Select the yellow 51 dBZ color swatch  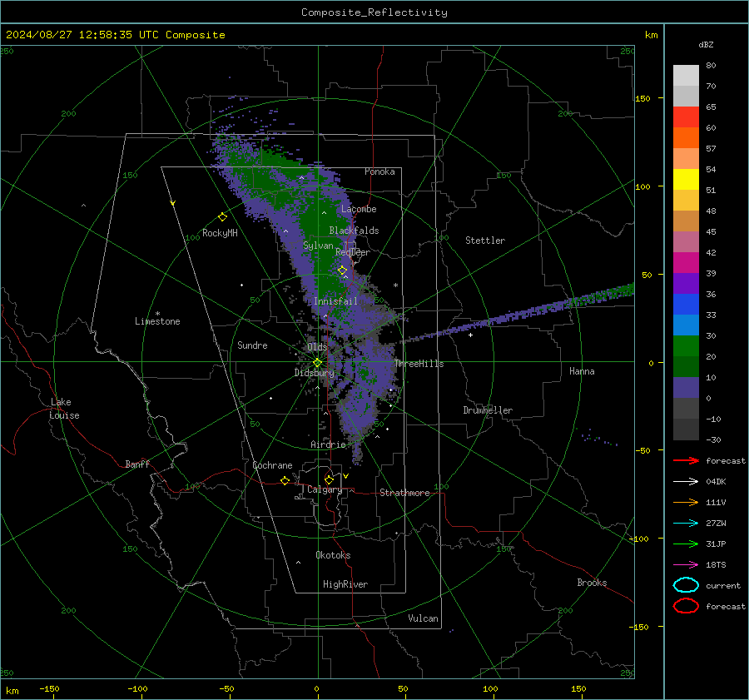pyautogui.click(x=686, y=179)
